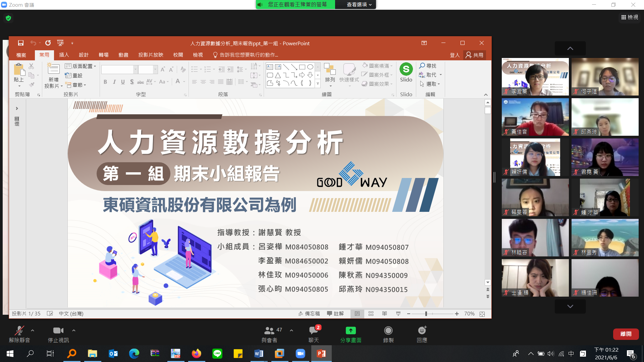Open Animations (動畫) tab
Screen dimensions: 644x362
(123, 55)
